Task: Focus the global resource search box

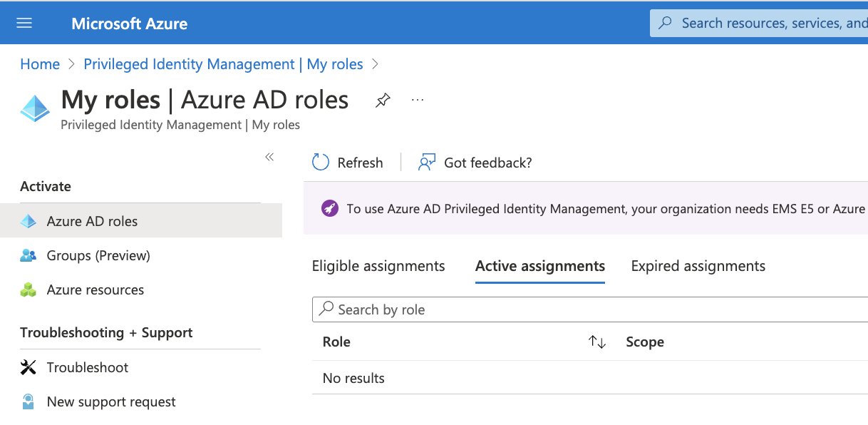Action: pos(759,23)
